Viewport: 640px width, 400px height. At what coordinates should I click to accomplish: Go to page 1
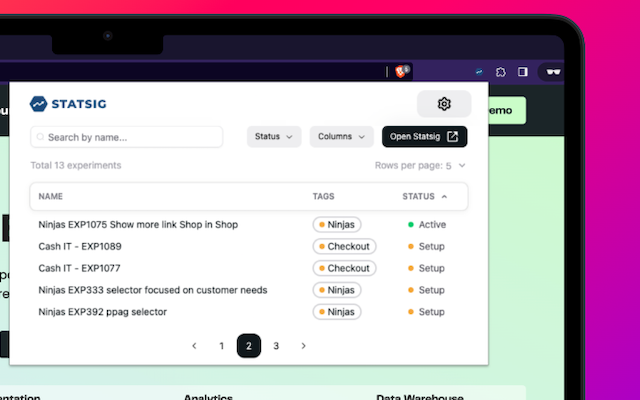222,346
